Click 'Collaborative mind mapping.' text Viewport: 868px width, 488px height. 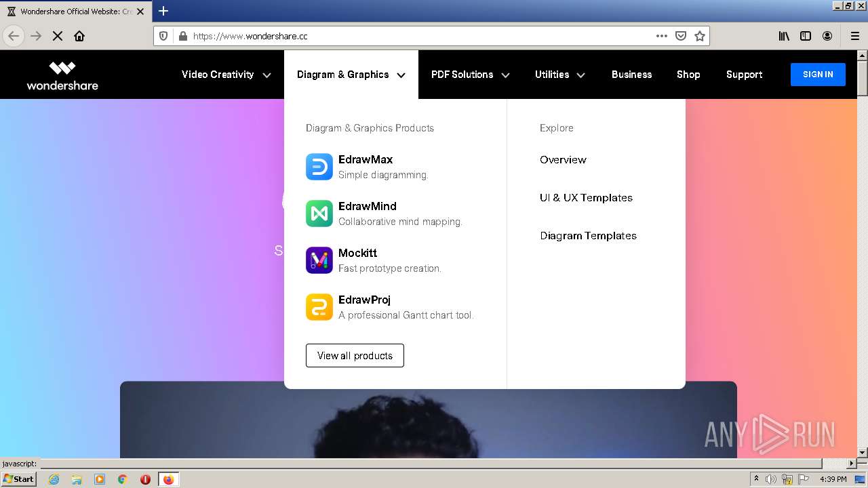(x=400, y=222)
